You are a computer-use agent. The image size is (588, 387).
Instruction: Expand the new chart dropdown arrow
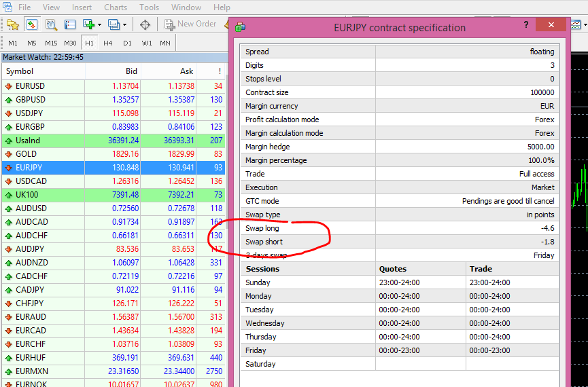(99, 25)
